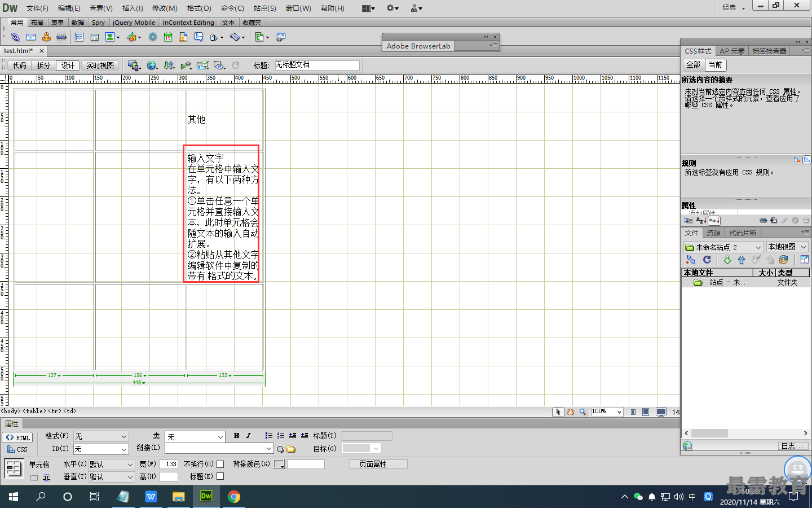Click the 当前 button in CSS panel
The image size is (812, 508).
coord(716,65)
